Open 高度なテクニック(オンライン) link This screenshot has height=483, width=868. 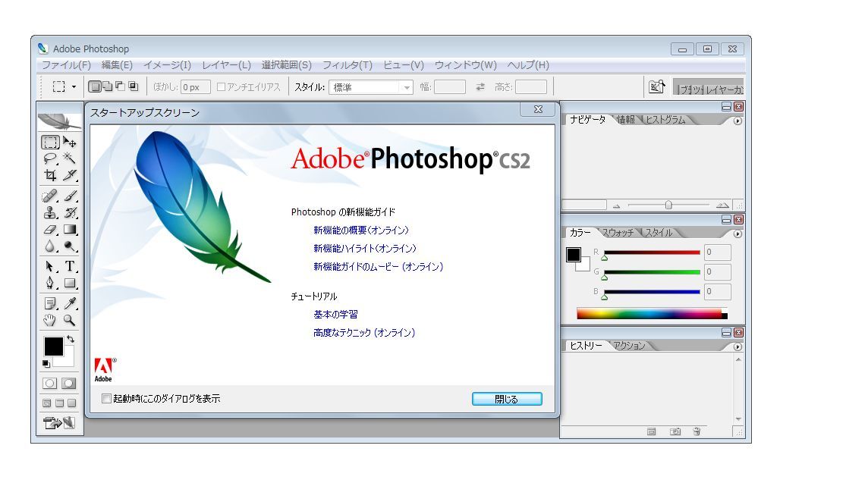point(364,333)
